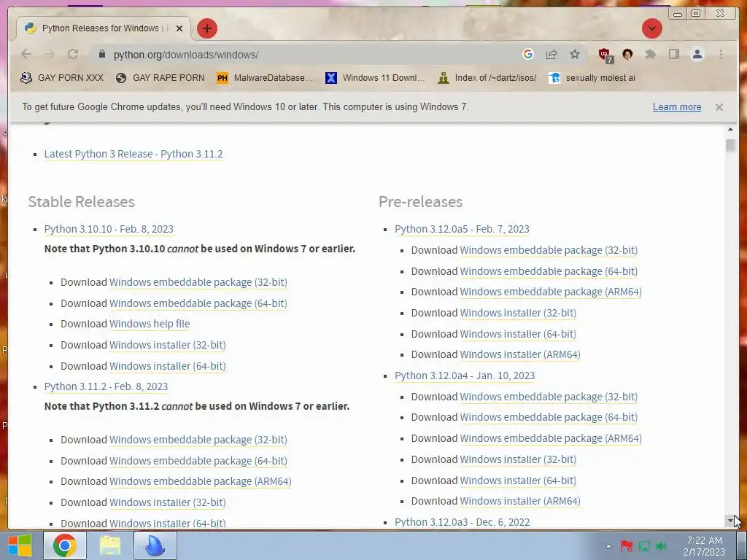Download 3.12.0a5 embeddable package (32-bit)
This screenshot has width=747, height=560.
coord(549,250)
